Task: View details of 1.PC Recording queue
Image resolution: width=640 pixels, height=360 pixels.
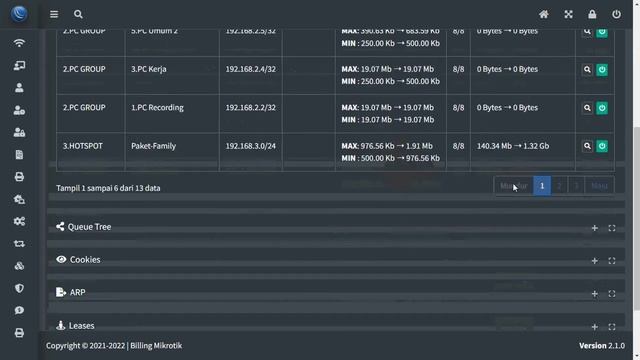Action: (x=587, y=108)
